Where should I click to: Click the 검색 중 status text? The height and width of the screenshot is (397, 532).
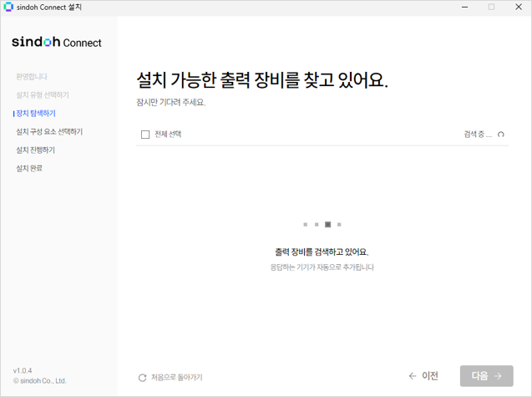pyautogui.click(x=478, y=135)
